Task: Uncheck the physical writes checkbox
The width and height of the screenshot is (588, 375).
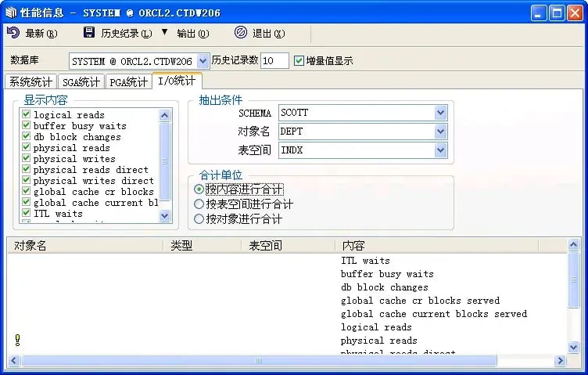Action: 27,159
